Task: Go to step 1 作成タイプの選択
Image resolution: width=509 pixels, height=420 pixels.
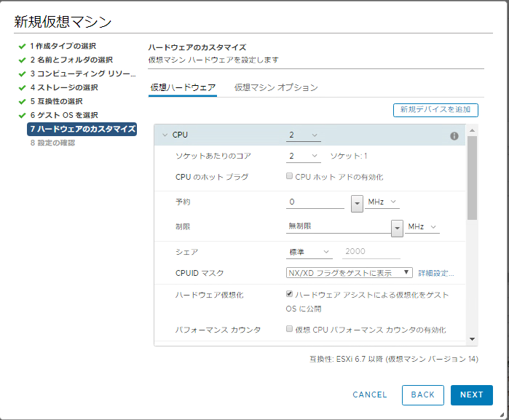Action: [63, 46]
